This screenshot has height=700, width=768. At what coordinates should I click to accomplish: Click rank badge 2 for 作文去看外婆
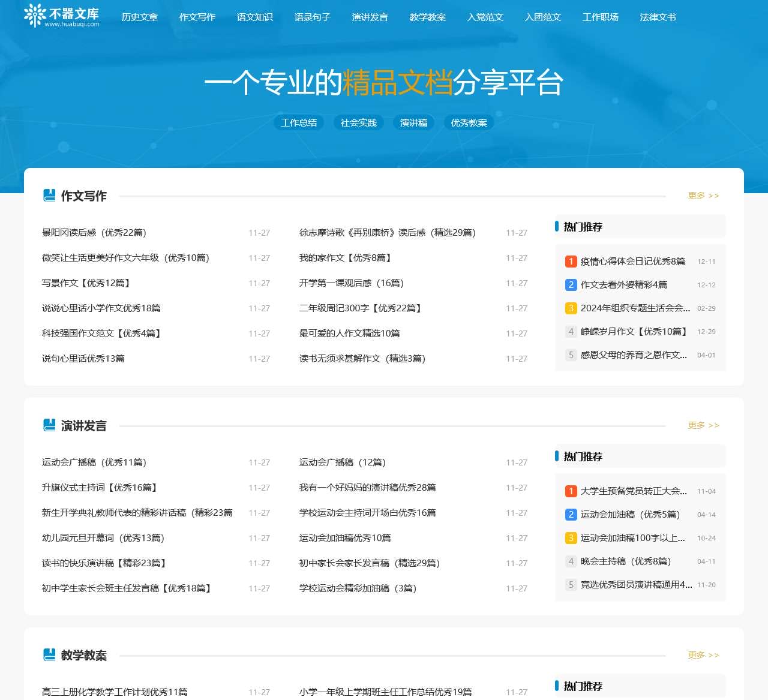coord(571,285)
